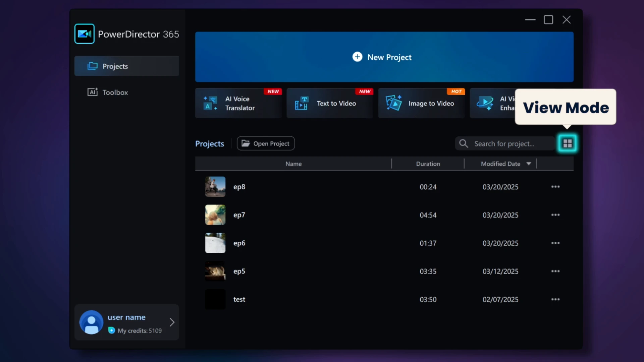Image resolution: width=644 pixels, height=362 pixels.
Task: Open the test project thumbnail
Action: [215, 299]
